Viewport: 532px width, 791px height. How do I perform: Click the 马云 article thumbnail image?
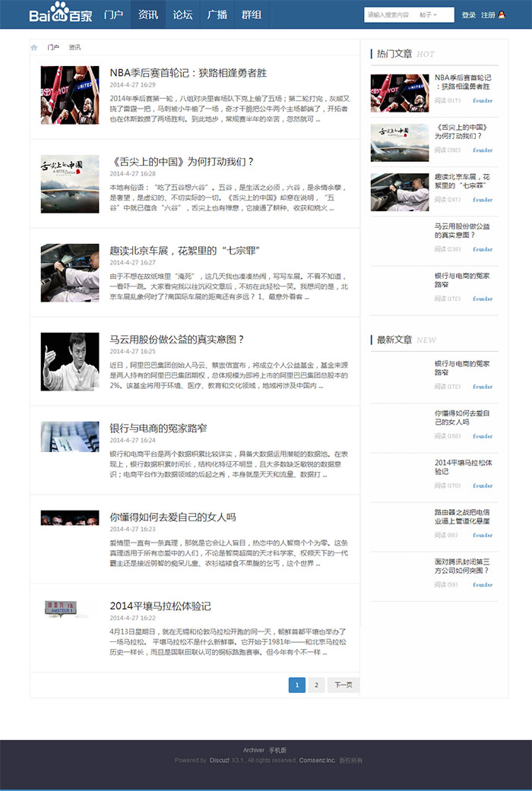tap(70, 362)
